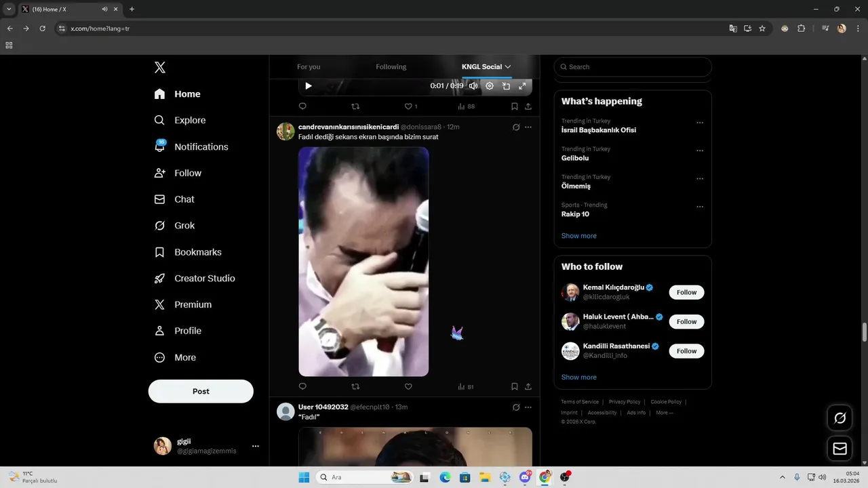Open Explore from sidebar
Viewport: 868px width, 488px height.
click(x=180, y=120)
